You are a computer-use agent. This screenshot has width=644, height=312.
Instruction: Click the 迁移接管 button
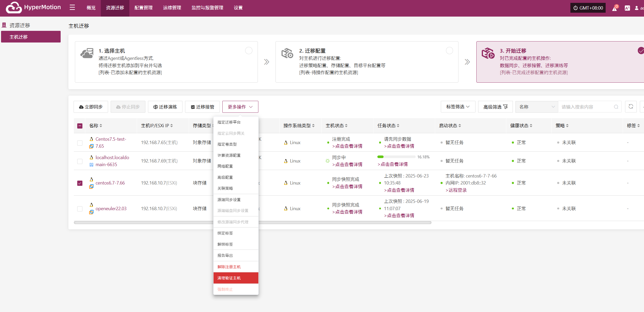[x=202, y=107]
